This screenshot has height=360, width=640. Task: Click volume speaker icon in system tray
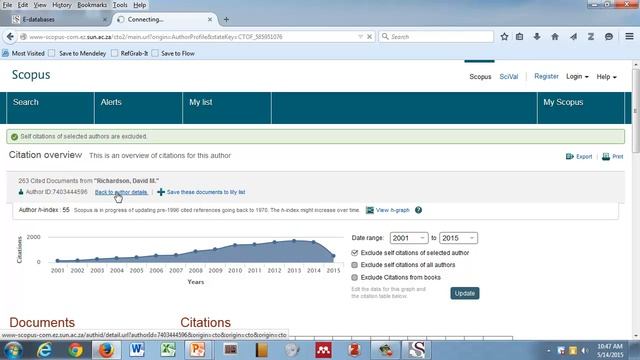[584, 350]
